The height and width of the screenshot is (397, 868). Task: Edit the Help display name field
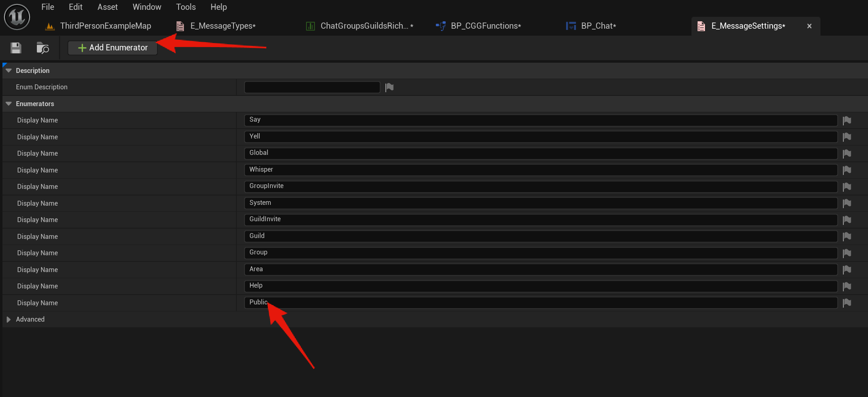[541, 286]
